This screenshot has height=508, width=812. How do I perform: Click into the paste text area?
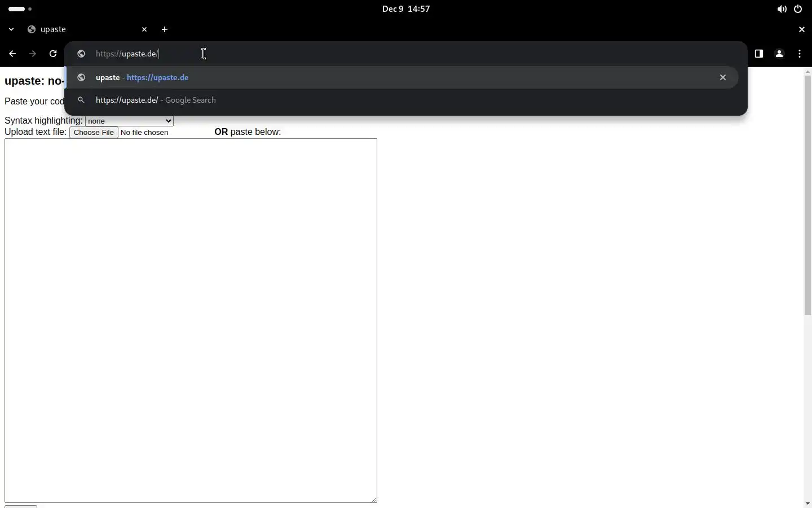pos(191,320)
